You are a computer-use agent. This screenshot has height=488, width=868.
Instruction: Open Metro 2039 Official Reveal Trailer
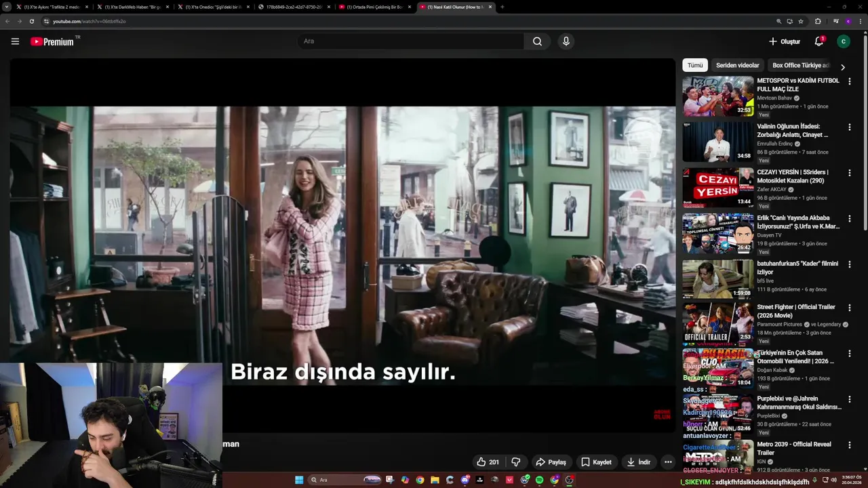click(x=794, y=449)
